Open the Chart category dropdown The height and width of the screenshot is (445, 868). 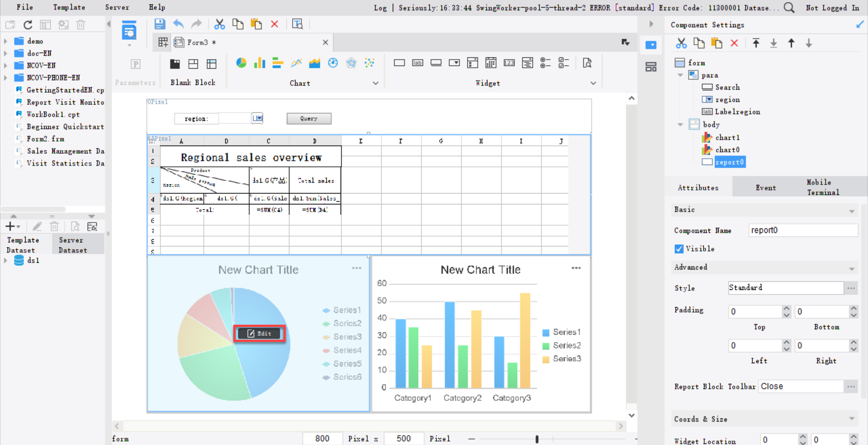pyautogui.click(x=376, y=83)
